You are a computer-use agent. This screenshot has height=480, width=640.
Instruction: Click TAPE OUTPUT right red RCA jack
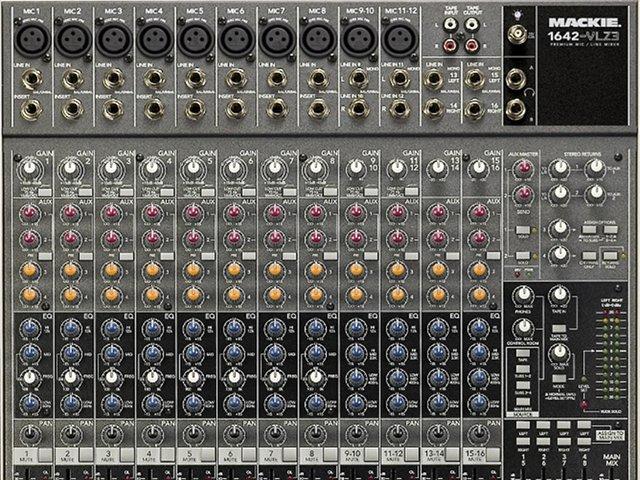pos(471,45)
